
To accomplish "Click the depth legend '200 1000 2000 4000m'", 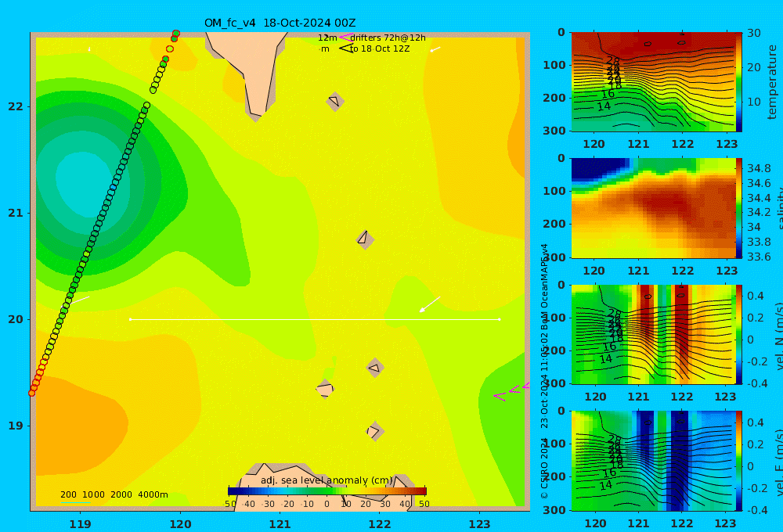I will point(114,494).
